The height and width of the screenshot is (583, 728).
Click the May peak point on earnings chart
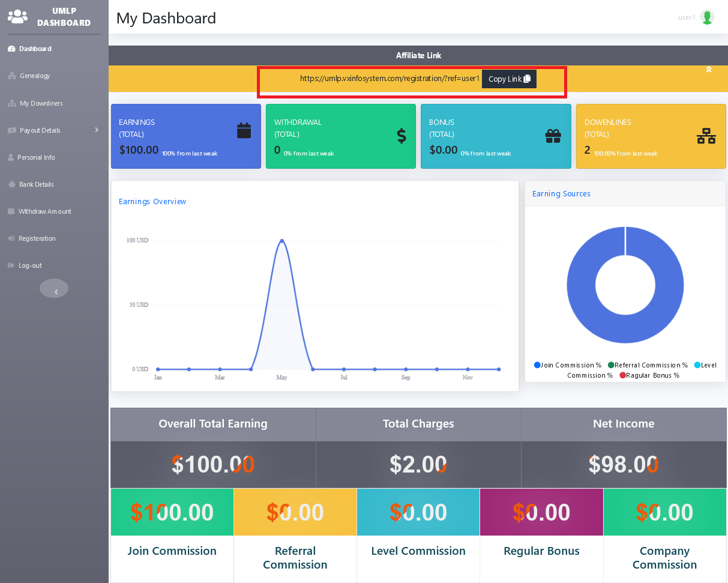281,241
